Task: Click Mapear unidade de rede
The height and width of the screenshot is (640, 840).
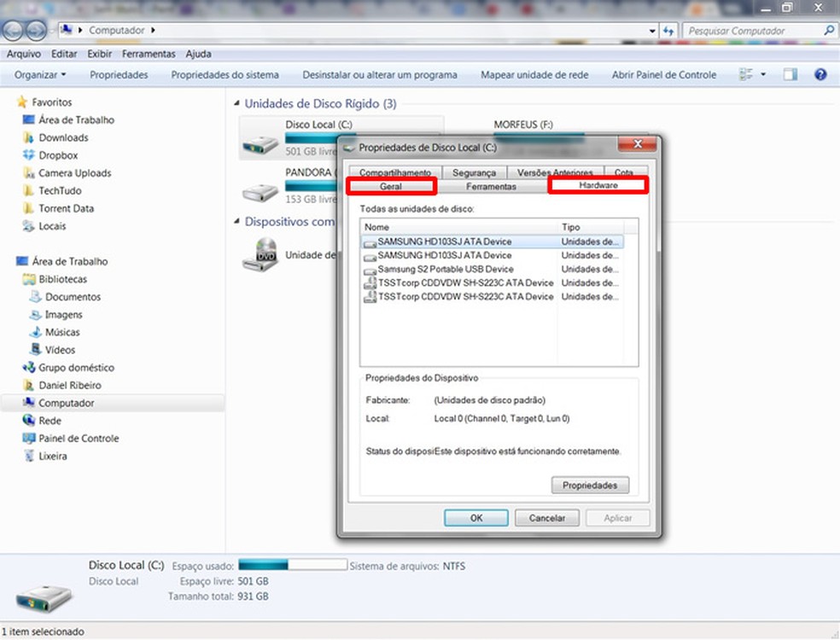Action: pyautogui.click(x=534, y=75)
